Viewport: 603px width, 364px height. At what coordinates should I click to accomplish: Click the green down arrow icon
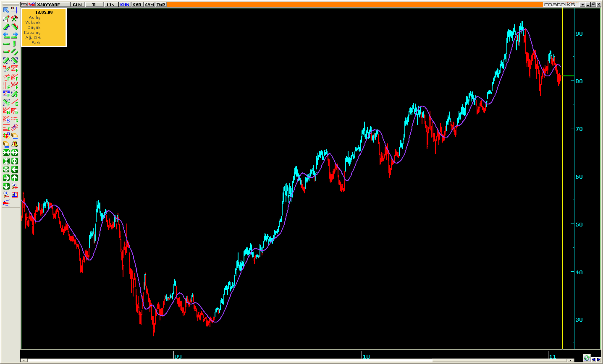[6, 186]
